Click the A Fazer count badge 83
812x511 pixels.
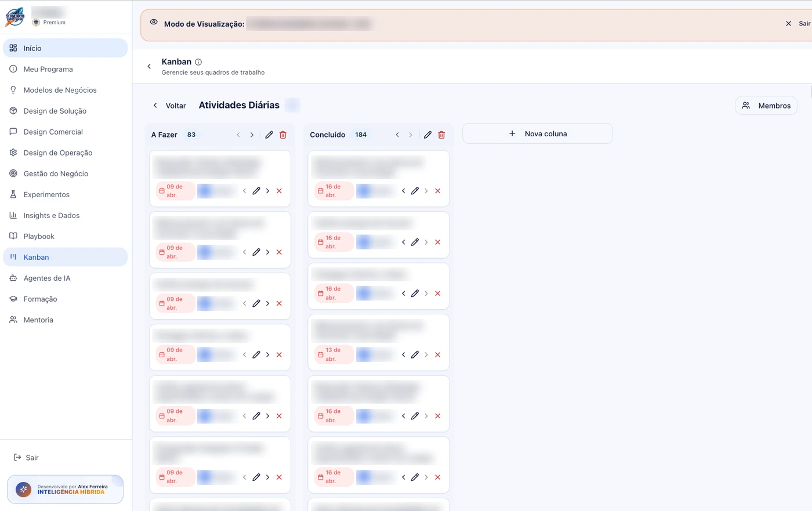pos(191,135)
